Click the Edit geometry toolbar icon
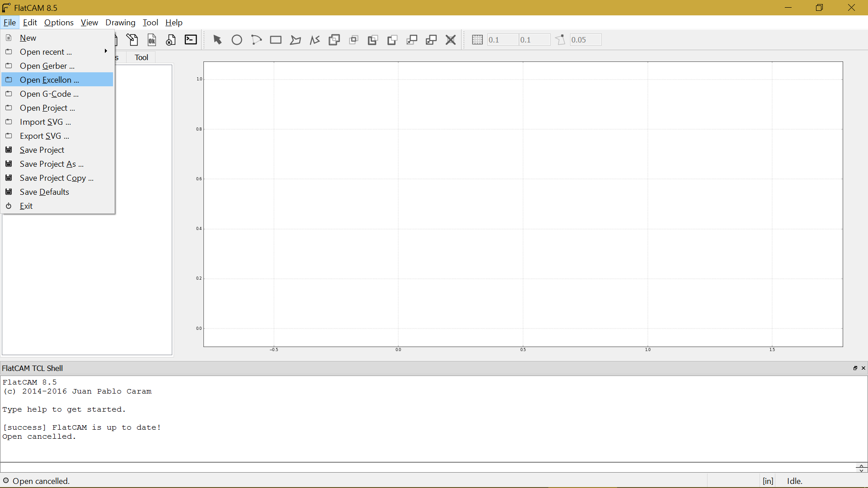Viewport: 868px width, 488px height. point(132,40)
